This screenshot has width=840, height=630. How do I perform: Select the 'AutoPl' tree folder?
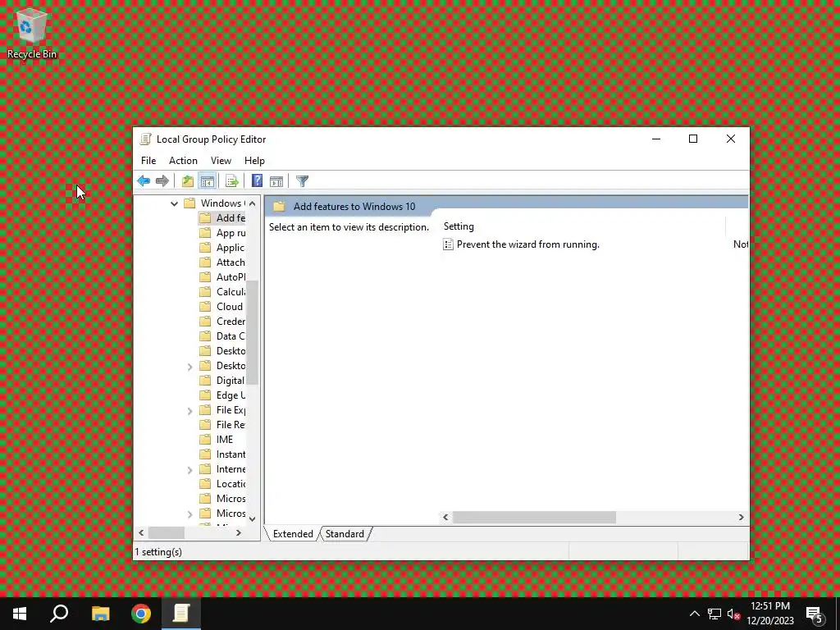click(231, 277)
